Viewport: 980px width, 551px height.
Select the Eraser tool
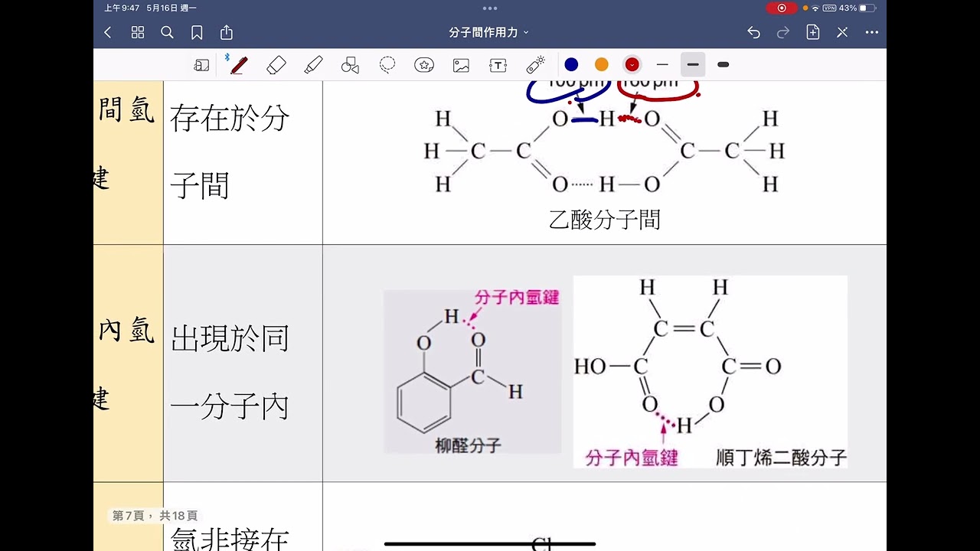point(276,65)
